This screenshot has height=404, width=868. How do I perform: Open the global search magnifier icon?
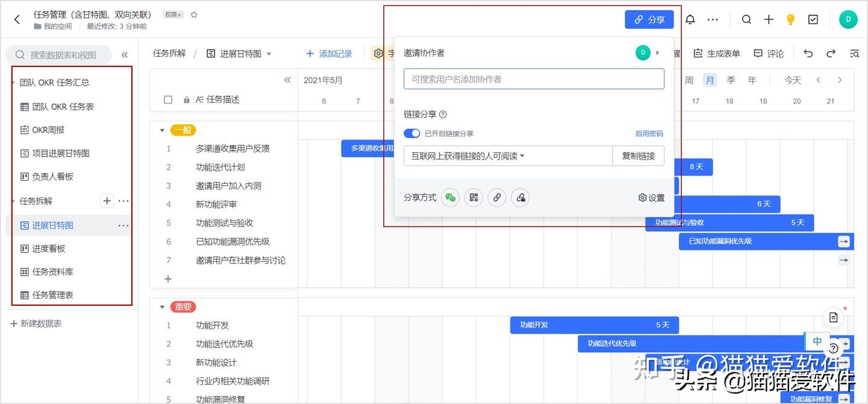click(746, 19)
